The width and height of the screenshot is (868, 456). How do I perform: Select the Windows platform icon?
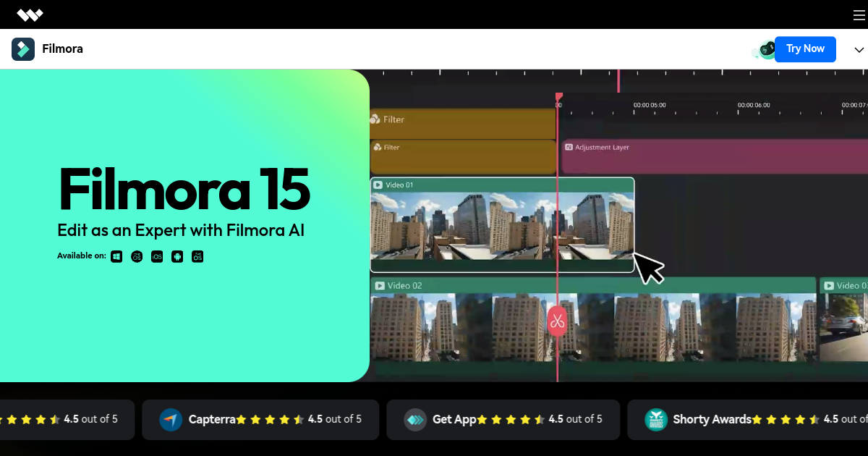pos(116,256)
